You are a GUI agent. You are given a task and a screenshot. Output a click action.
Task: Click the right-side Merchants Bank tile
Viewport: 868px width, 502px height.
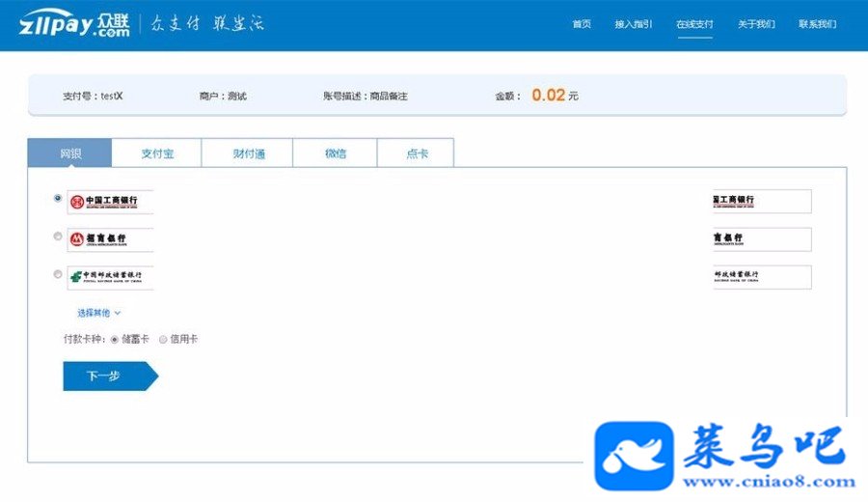(762, 238)
